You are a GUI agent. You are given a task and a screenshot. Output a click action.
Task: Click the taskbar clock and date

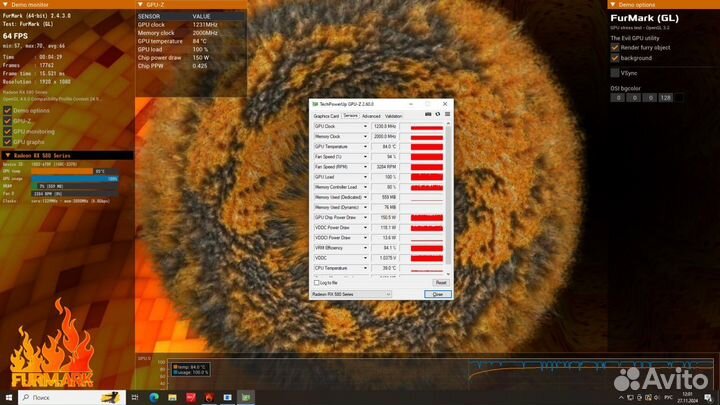tap(687, 398)
